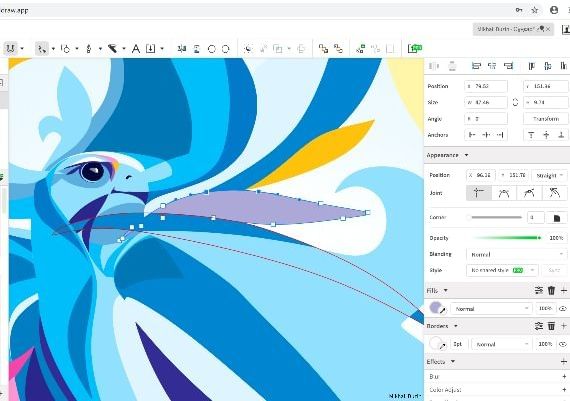Delete fill with trash icon
The image size is (570, 401).
pyautogui.click(x=551, y=290)
